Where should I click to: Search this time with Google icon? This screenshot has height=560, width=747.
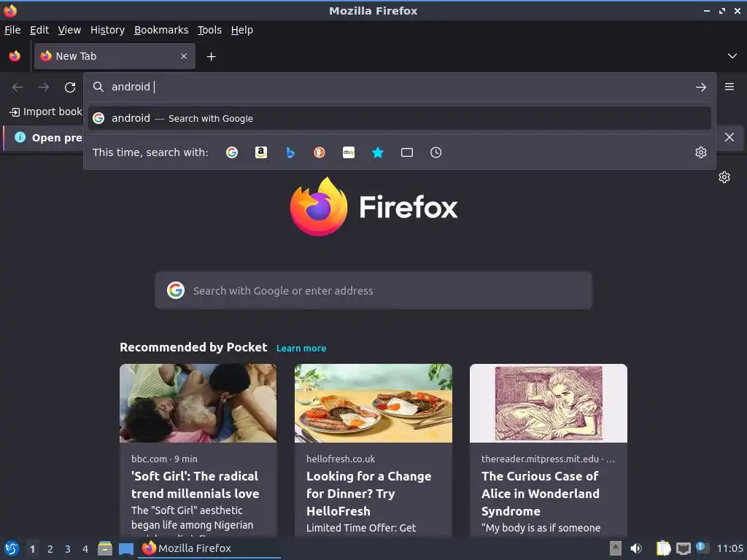[x=232, y=152]
